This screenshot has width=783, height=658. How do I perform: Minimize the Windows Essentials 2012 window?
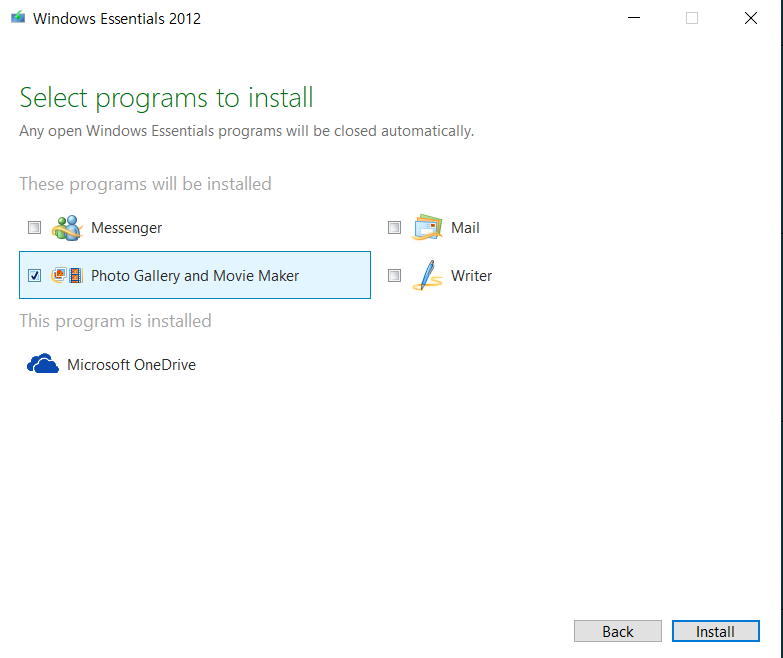point(634,18)
